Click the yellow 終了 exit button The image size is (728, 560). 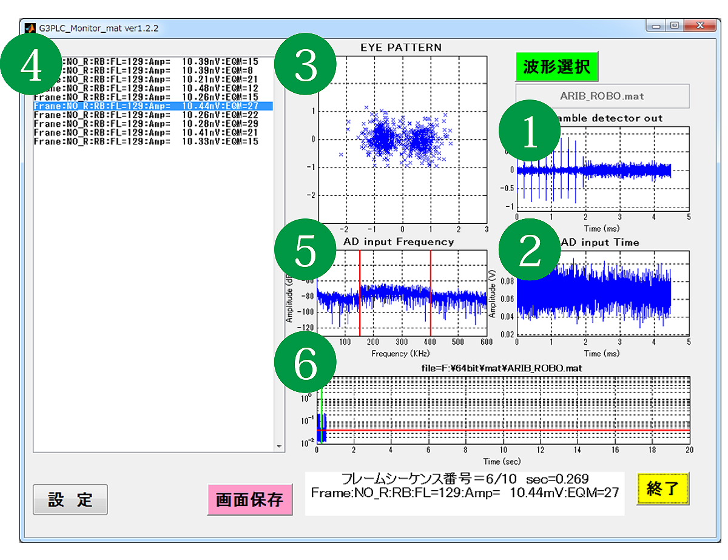[662, 489]
